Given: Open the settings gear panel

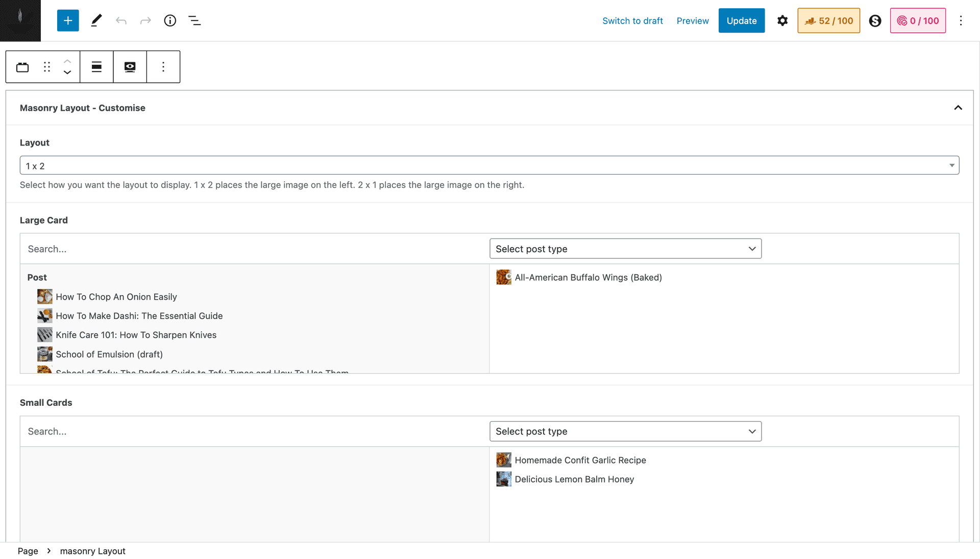Looking at the screenshot, I should coord(782,20).
